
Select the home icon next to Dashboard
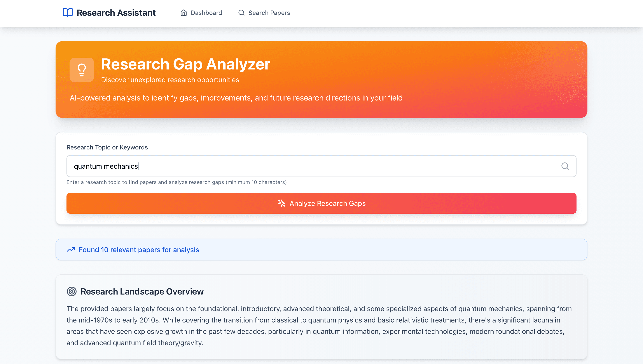pos(184,12)
